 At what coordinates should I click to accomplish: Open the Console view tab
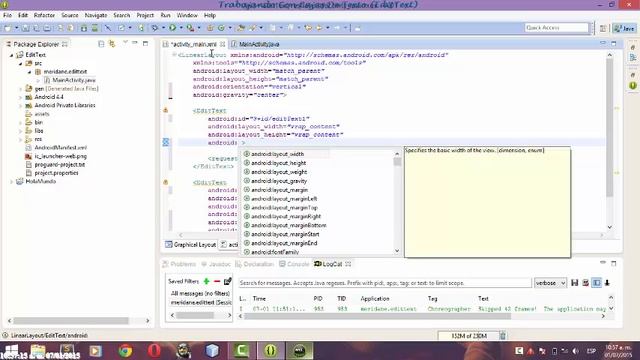294,264
